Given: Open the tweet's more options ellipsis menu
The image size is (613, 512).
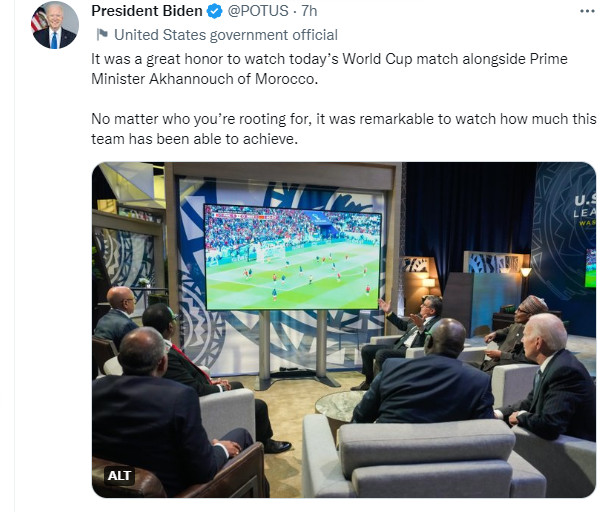Looking at the screenshot, I should [x=587, y=11].
